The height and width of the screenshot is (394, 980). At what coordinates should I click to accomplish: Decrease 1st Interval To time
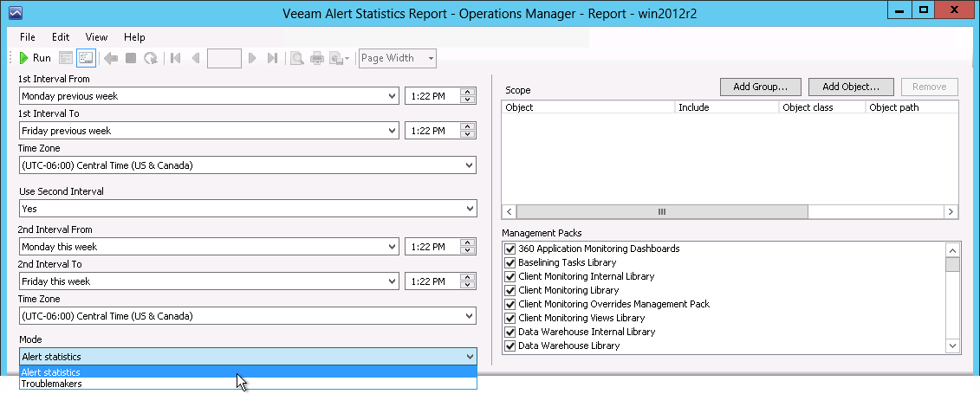point(468,135)
